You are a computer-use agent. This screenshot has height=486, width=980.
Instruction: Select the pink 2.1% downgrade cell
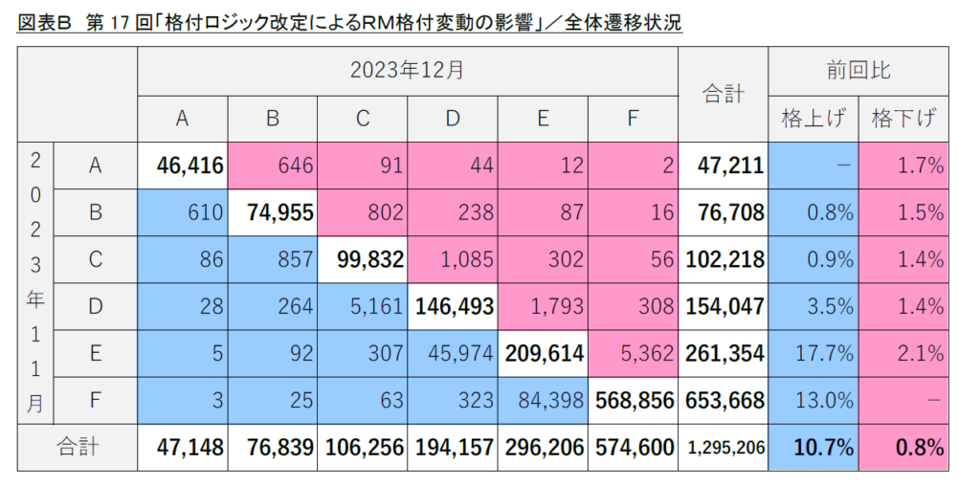[902, 353]
